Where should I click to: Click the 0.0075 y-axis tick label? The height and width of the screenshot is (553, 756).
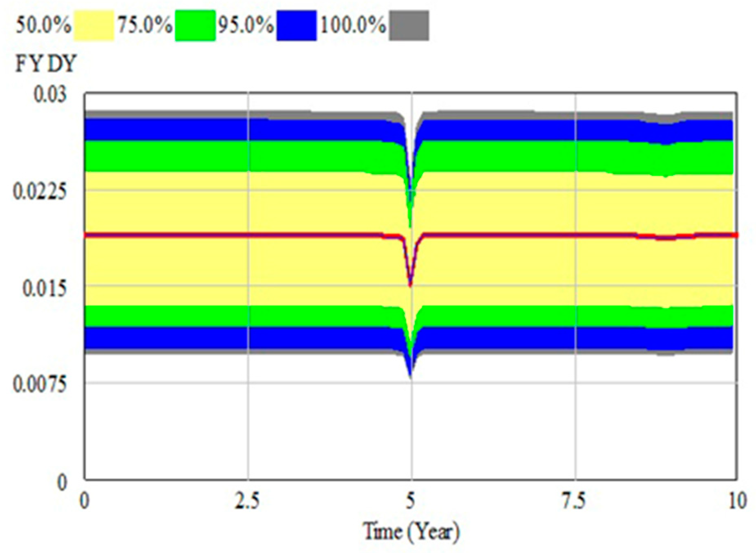pos(40,384)
